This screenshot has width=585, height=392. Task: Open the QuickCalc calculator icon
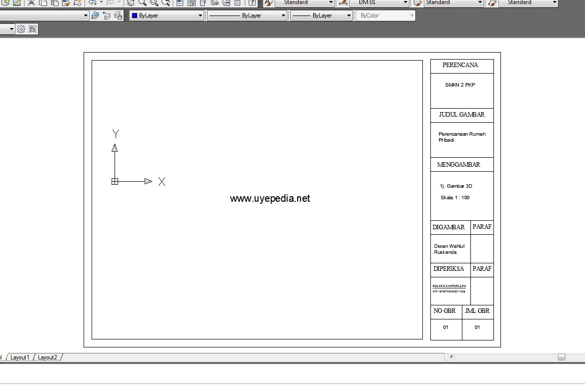[237, 3]
